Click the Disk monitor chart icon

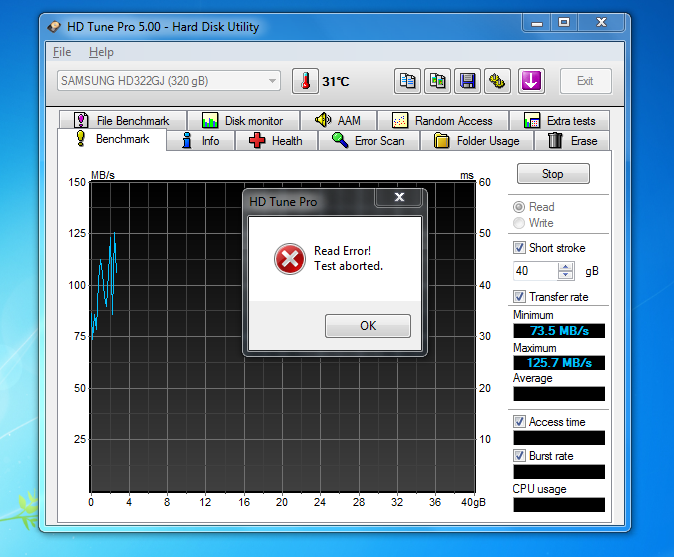(210, 121)
